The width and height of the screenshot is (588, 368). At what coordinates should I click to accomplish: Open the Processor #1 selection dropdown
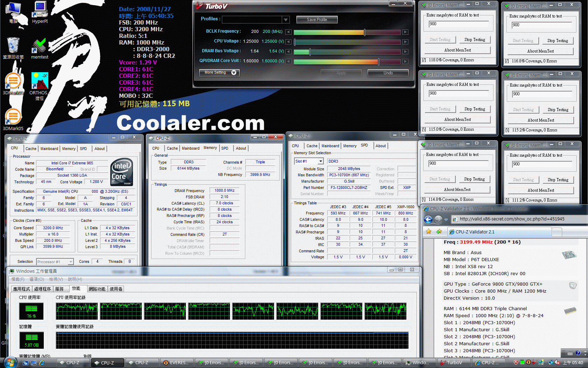click(x=71, y=262)
